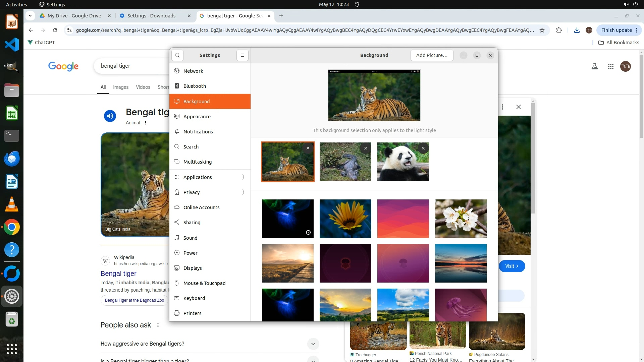Click the Settings search magnifier icon

point(177,55)
